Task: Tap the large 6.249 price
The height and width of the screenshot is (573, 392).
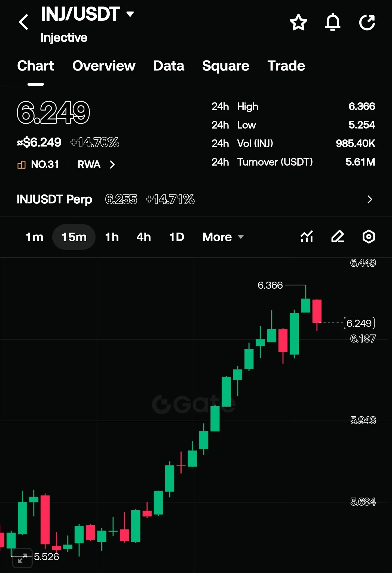Action: [53, 112]
